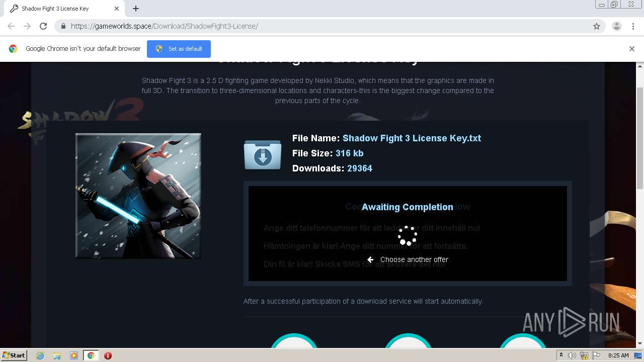
Task: Dismiss the default browser notification bar
Action: click(632, 49)
